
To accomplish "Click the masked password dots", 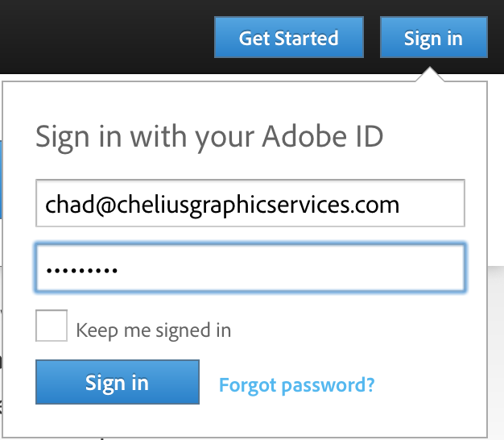I will (81, 270).
